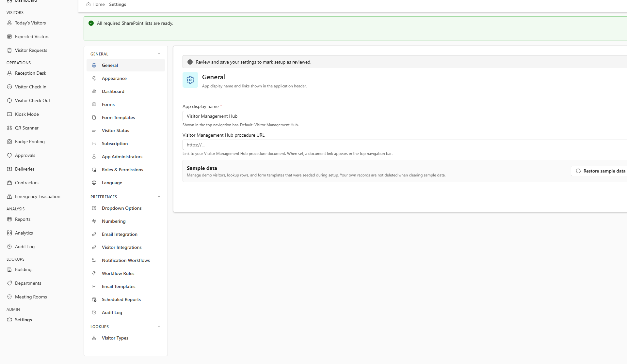Click the Kiosk Mode tablet icon

tap(9, 114)
